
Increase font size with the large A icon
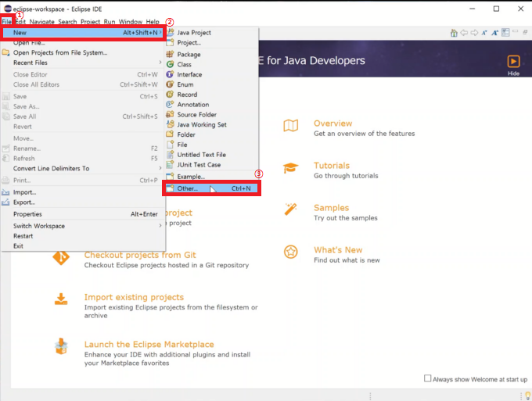pos(495,33)
